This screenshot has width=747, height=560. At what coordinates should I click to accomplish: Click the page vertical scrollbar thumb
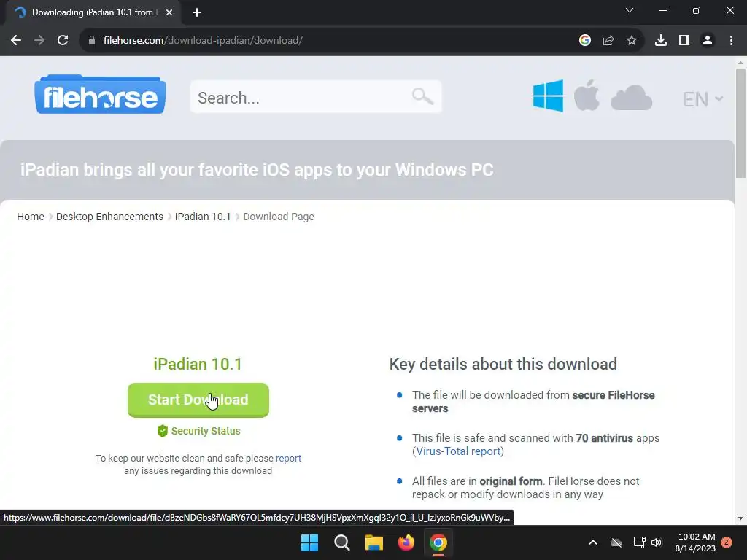click(740, 123)
